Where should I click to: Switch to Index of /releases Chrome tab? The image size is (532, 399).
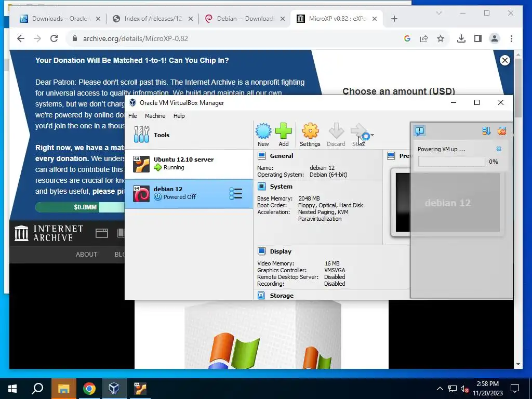tap(153, 19)
